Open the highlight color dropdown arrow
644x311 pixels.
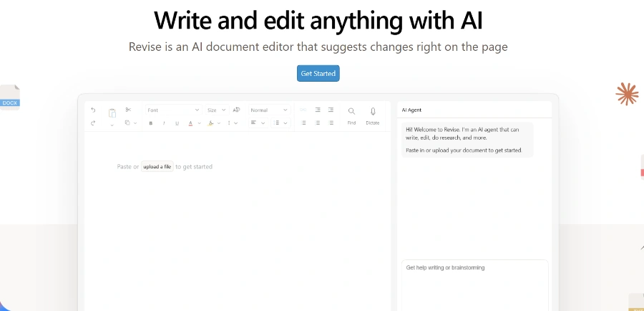[219, 123]
